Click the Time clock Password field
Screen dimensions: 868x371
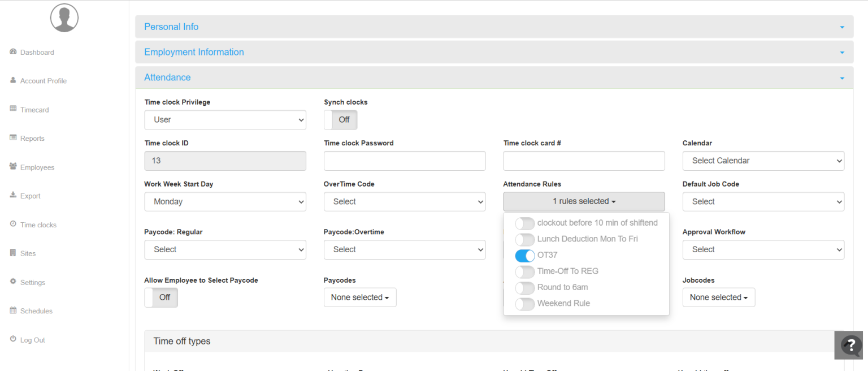[404, 161]
